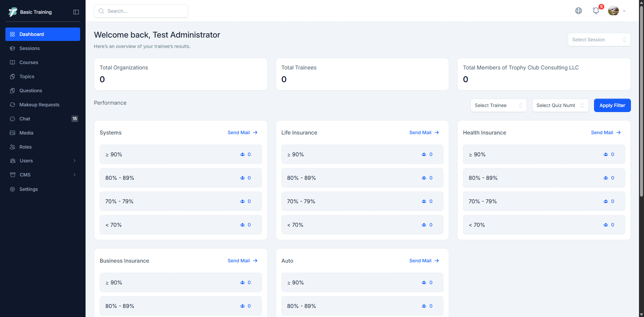644x317 pixels.
Task: Click trainee count icon in Systems ≥ 90% row
Action: point(243,154)
